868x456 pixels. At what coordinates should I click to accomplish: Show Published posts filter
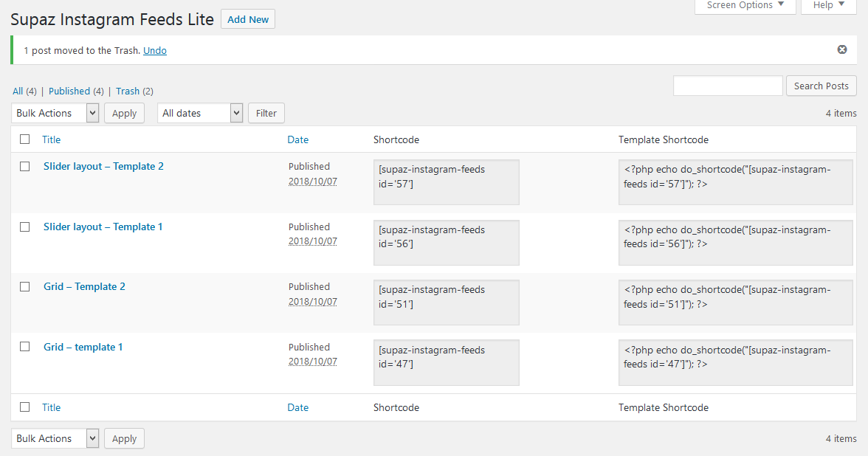point(69,91)
